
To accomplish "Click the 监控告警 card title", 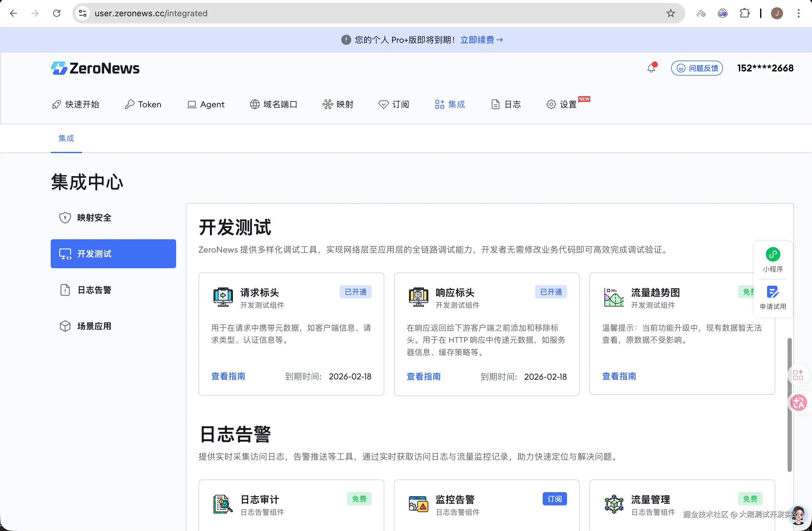I will (x=455, y=500).
